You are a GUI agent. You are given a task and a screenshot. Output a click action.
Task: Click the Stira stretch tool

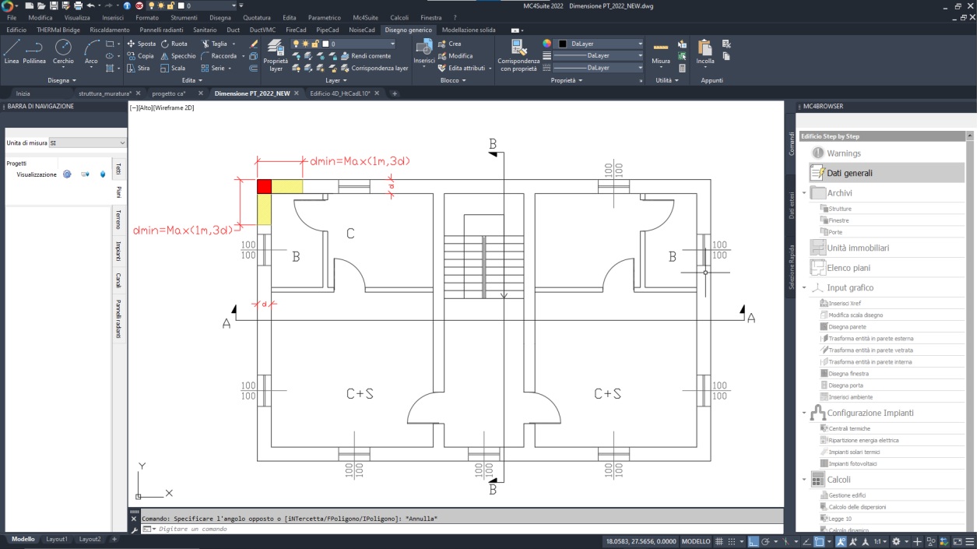pyautogui.click(x=139, y=68)
